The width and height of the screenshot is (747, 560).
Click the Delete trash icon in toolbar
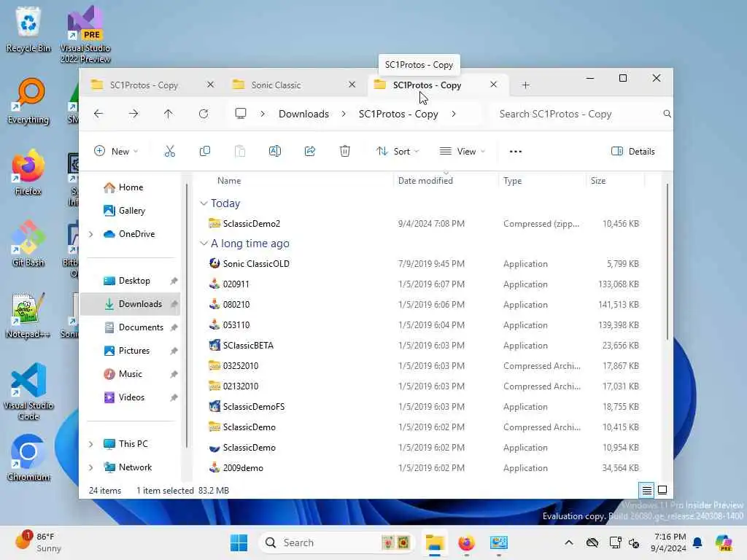(345, 152)
